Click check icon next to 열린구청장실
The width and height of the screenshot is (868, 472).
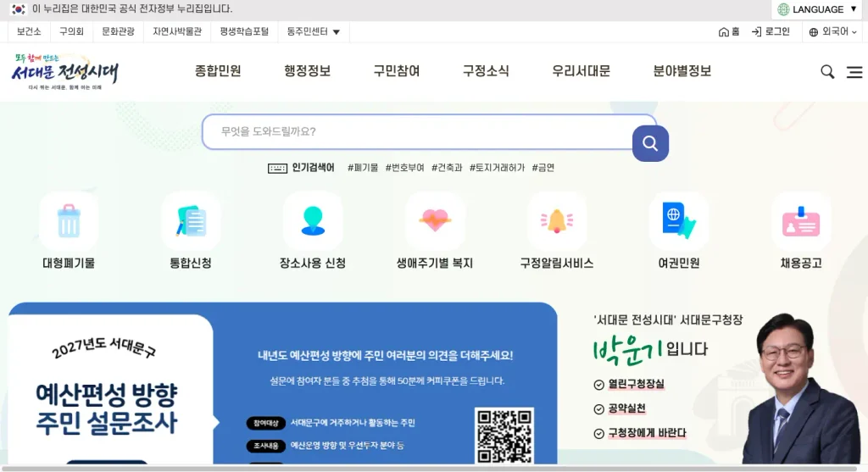coord(598,385)
